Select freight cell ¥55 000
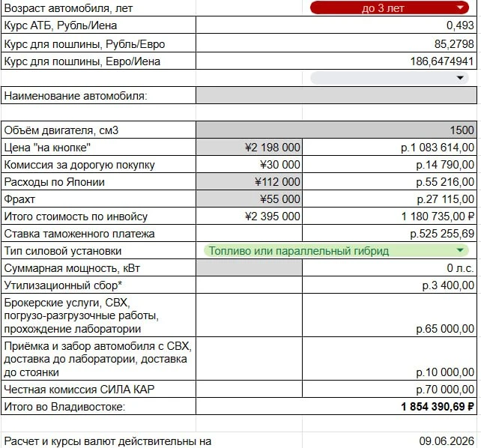This screenshot has width=481, height=448. [249, 199]
